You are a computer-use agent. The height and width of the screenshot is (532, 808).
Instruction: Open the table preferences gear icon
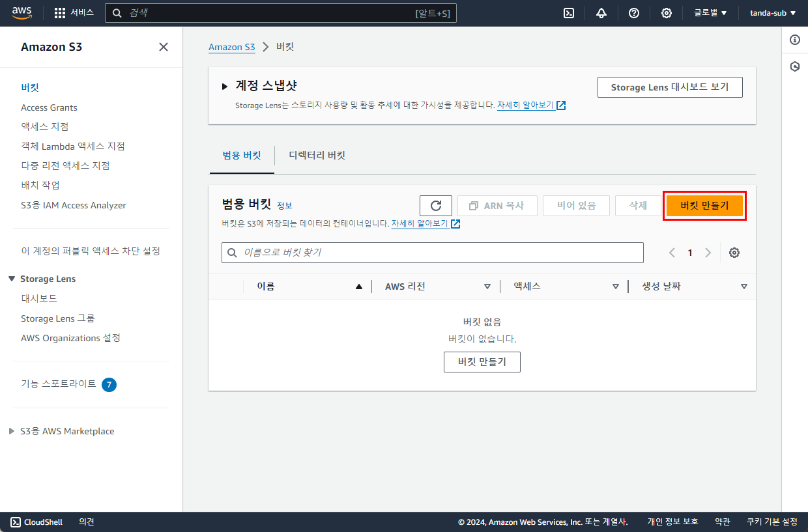(x=734, y=253)
